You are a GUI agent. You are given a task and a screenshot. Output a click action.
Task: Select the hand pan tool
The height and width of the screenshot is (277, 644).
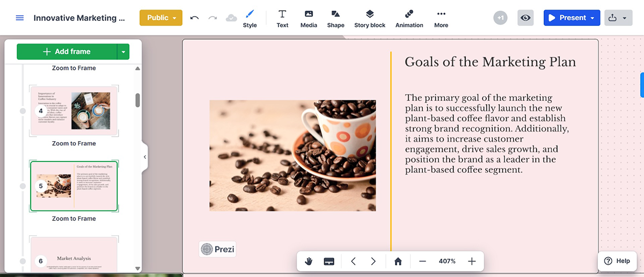(x=309, y=261)
